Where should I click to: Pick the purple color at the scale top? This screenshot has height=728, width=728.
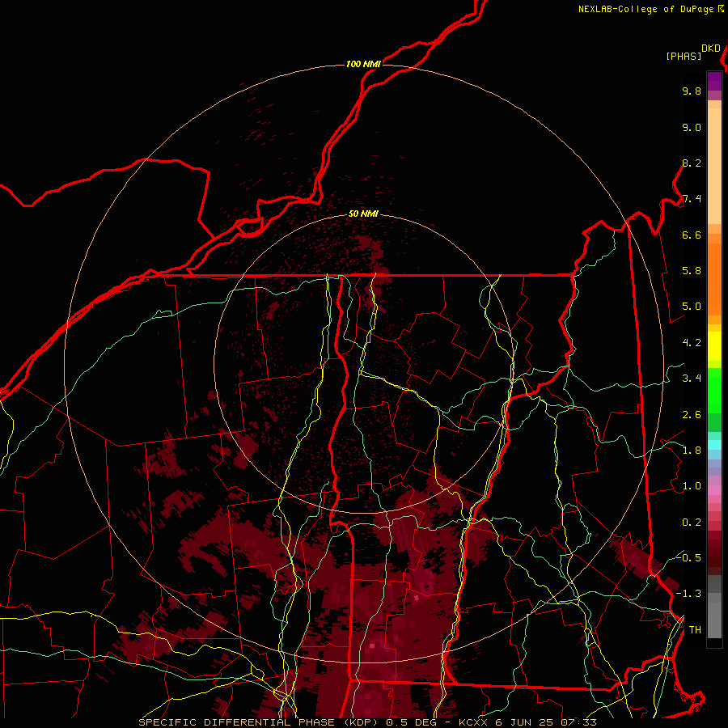pos(714,80)
